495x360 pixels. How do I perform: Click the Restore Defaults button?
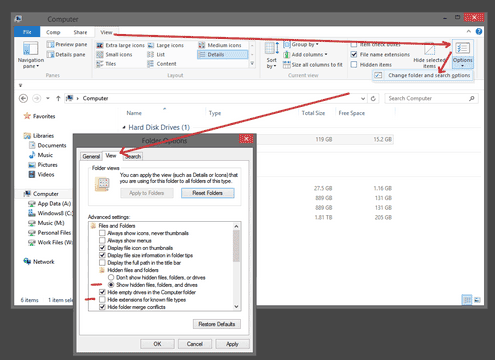coord(217,324)
